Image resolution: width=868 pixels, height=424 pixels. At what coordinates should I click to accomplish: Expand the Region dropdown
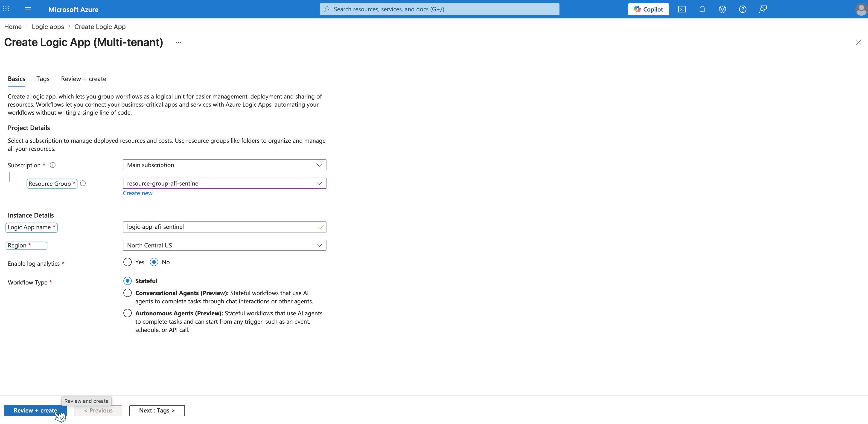coord(224,245)
